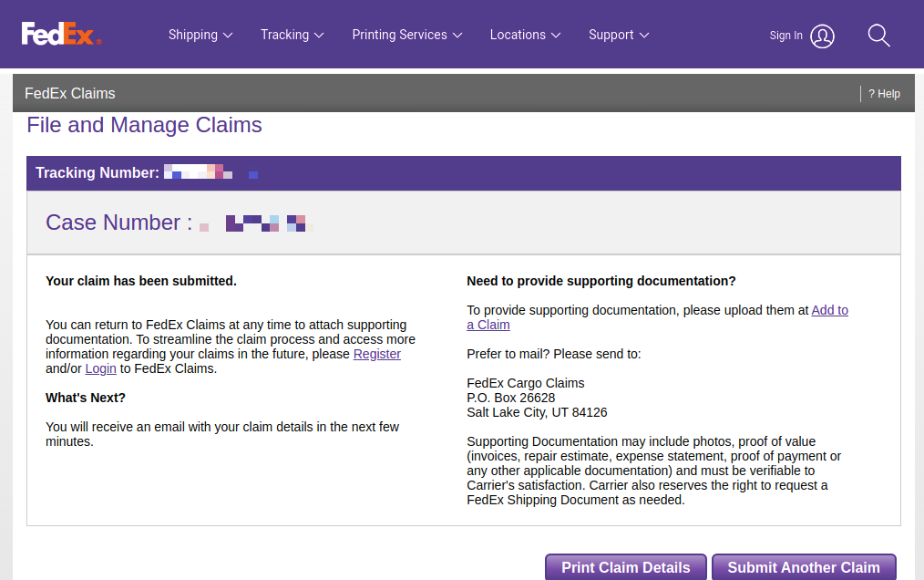Screen dimensions: 924x580
Task: Click the Sign In text
Action: point(785,36)
